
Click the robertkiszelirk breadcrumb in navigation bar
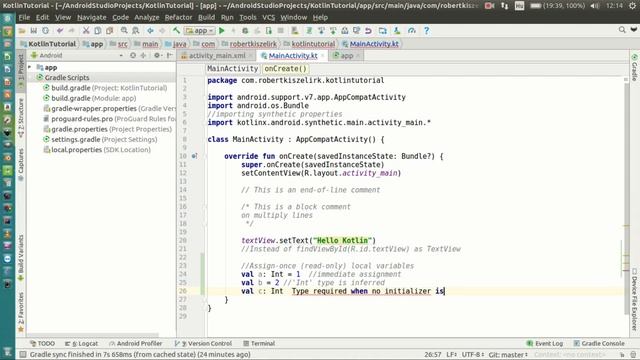(x=249, y=44)
